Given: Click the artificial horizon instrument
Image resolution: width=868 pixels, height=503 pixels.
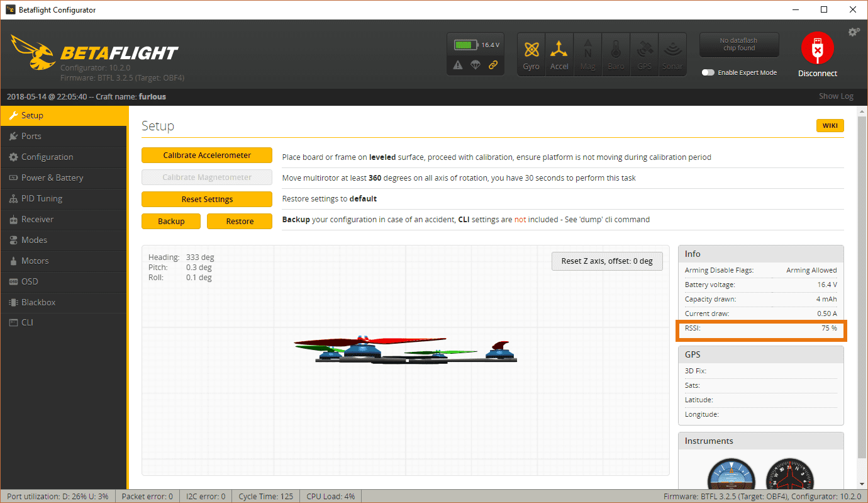Looking at the screenshot, I should [732, 475].
